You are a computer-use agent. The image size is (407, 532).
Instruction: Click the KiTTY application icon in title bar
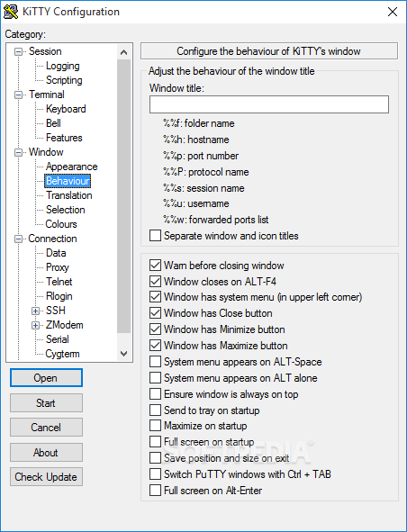[x=11, y=12]
